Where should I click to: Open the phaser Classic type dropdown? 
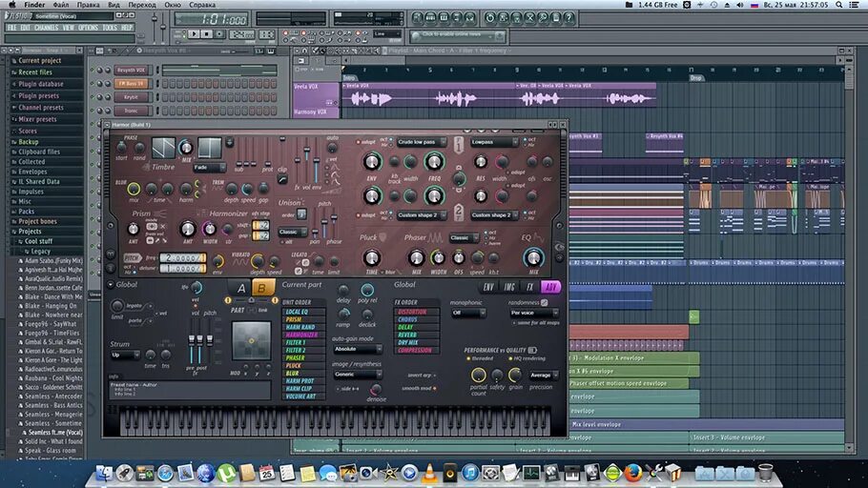coord(464,238)
